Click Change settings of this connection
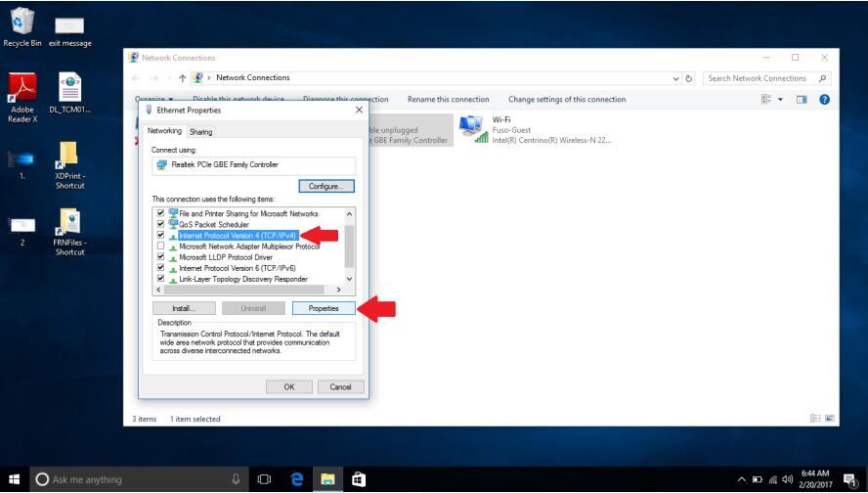 click(567, 99)
